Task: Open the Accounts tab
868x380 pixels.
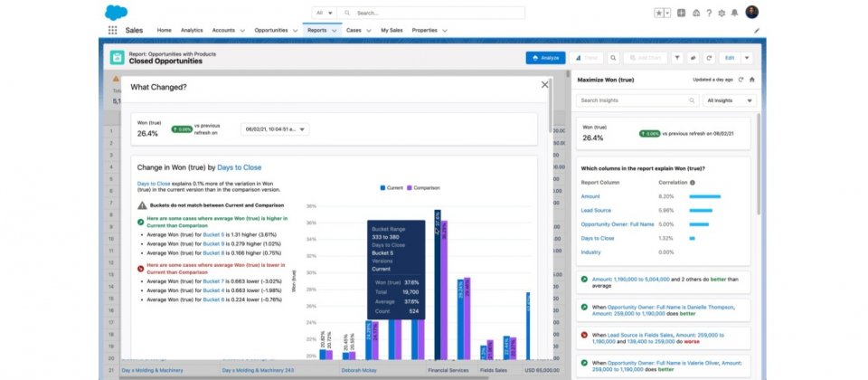Action: [223, 31]
